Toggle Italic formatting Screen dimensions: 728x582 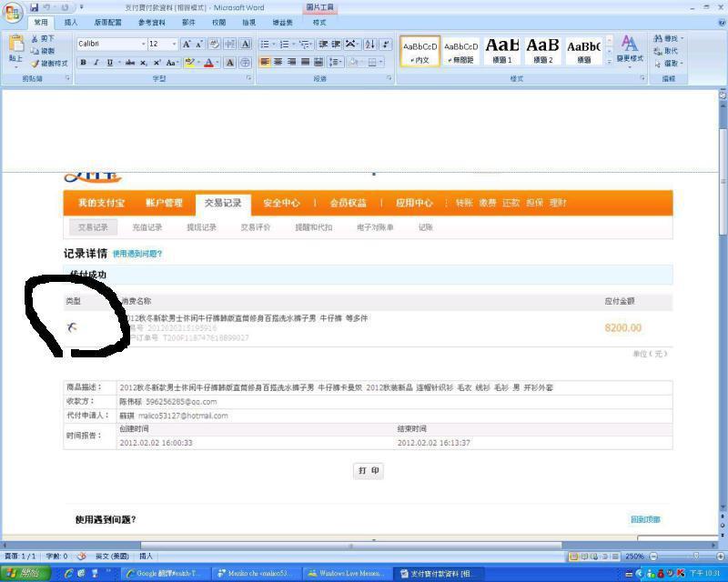click(96, 63)
